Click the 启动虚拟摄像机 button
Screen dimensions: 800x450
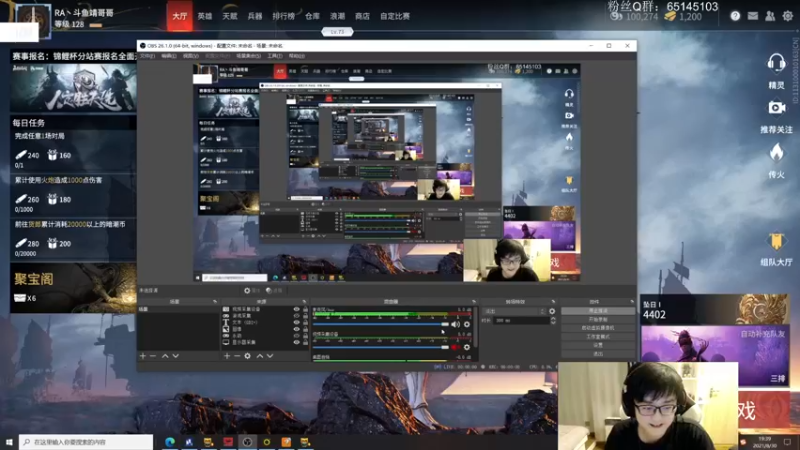[598, 328]
